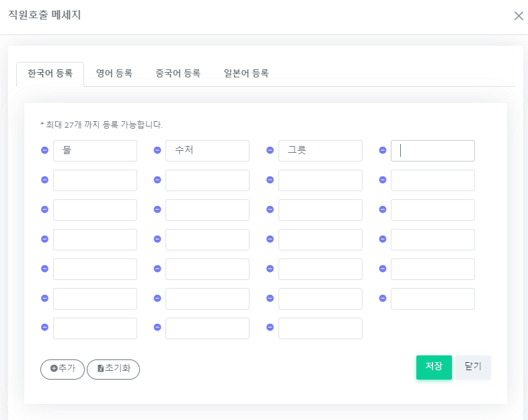Delete the 그릇 entry with its minus icon

[270, 151]
